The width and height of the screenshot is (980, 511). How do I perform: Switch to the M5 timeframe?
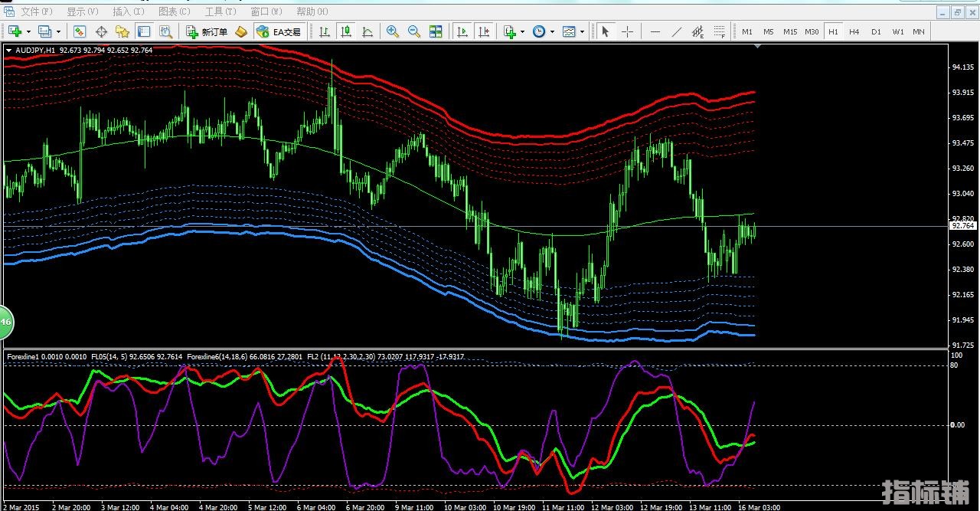(x=769, y=31)
